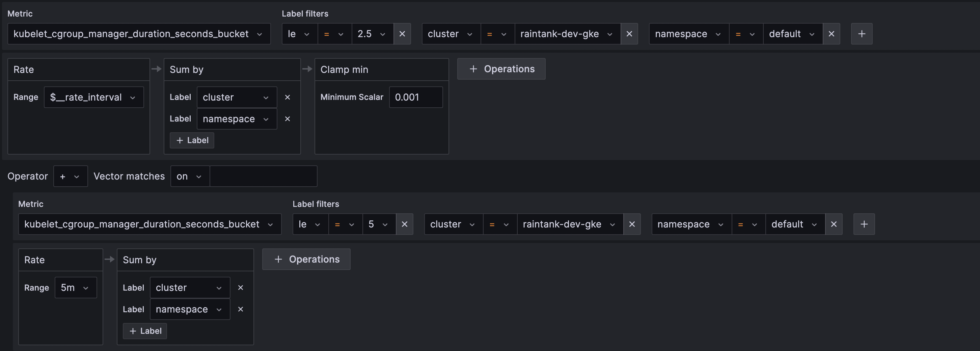Add a new label filter to first query

tap(862, 34)
